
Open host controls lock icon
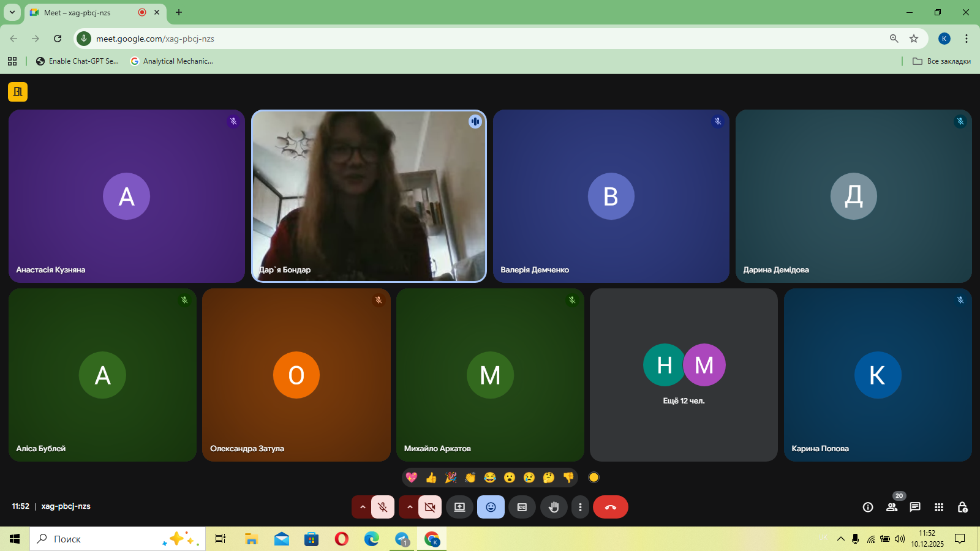962,507
